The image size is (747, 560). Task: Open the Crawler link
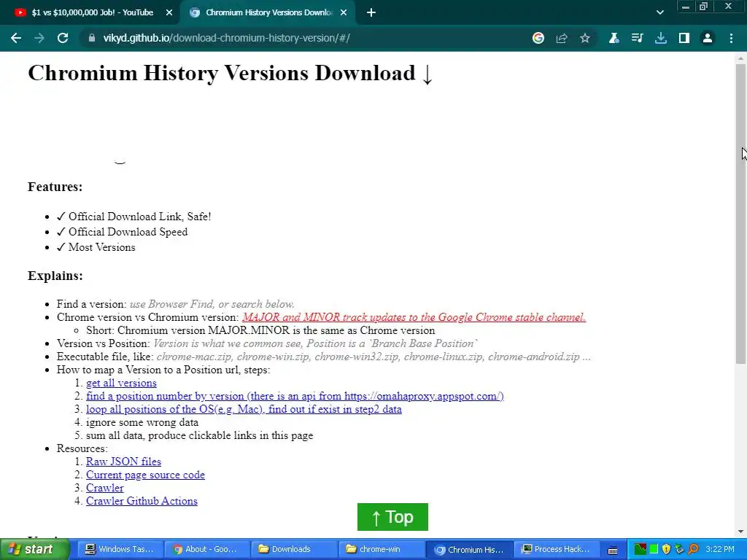(105, 488)
